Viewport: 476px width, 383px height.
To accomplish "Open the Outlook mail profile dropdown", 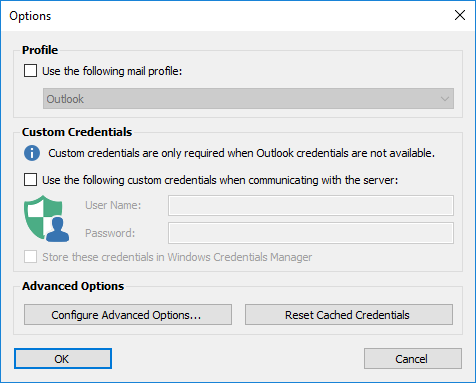I will 248,99.
